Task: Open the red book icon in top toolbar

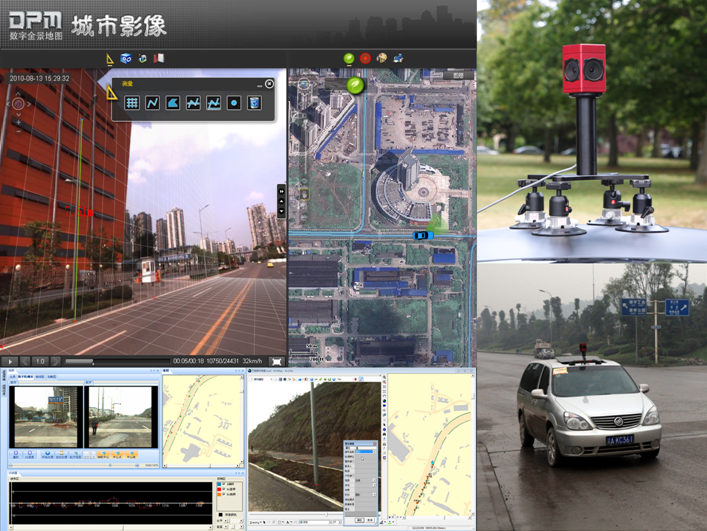Action: [x=159, y=59]
